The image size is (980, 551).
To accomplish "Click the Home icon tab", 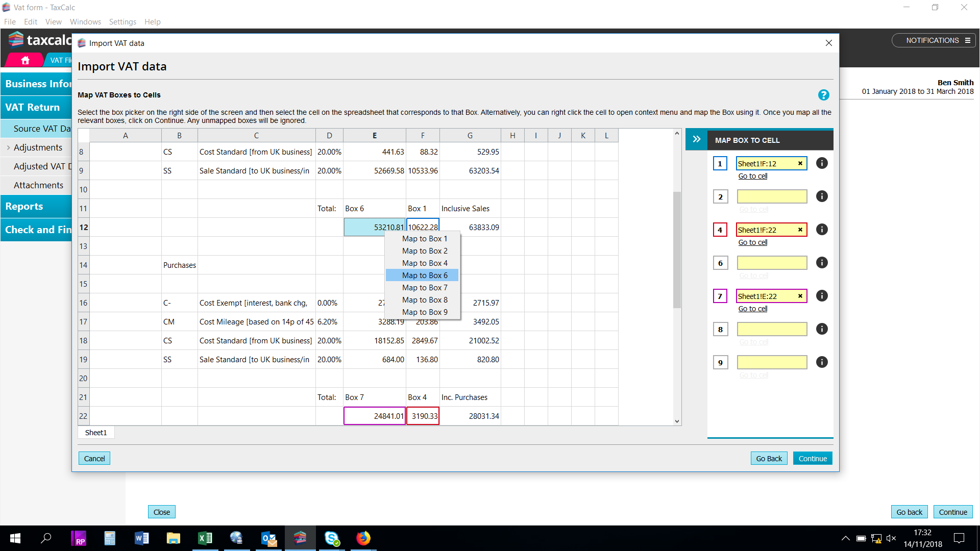I will click(25, 60).
